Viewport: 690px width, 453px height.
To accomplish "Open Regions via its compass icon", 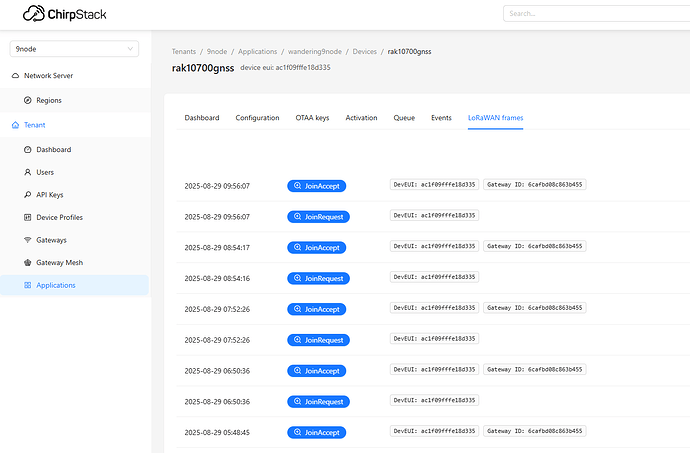I will [x=27, y=101].
